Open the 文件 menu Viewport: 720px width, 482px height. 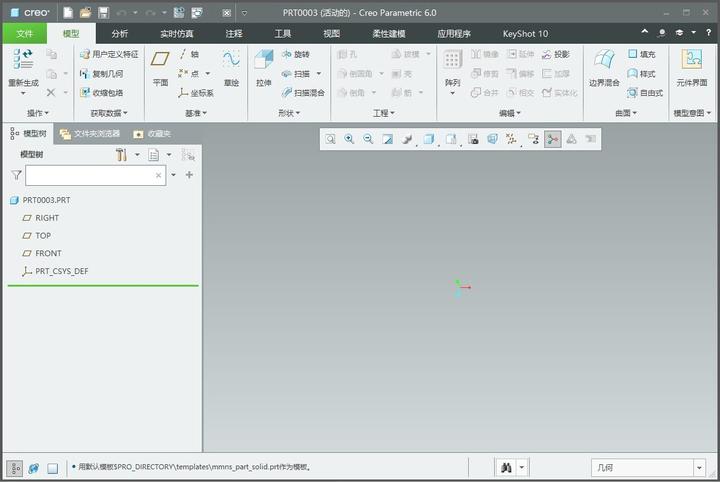click(25, 34)
